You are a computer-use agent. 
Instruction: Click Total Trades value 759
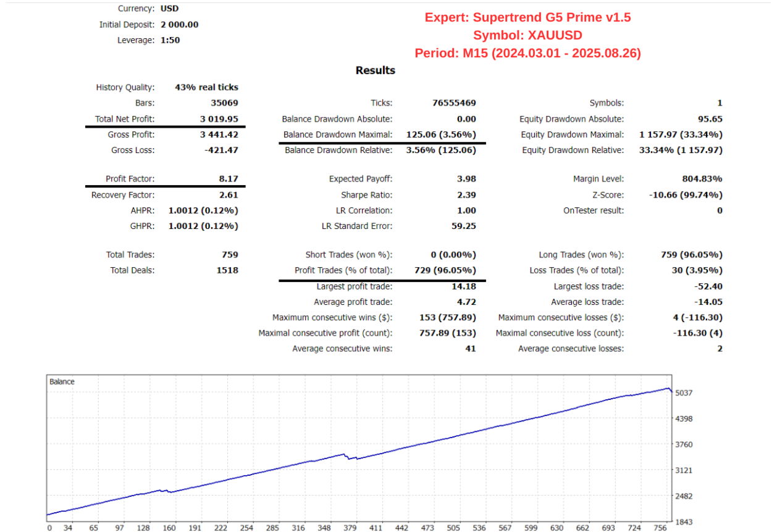tap(230, 254)
